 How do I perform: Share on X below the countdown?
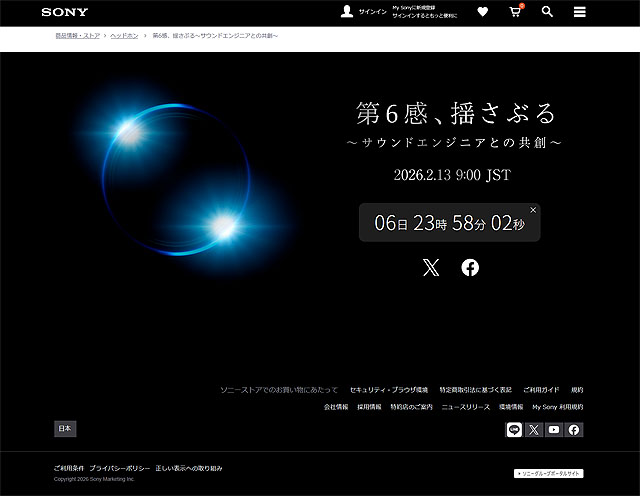click(x=431, y=267)
